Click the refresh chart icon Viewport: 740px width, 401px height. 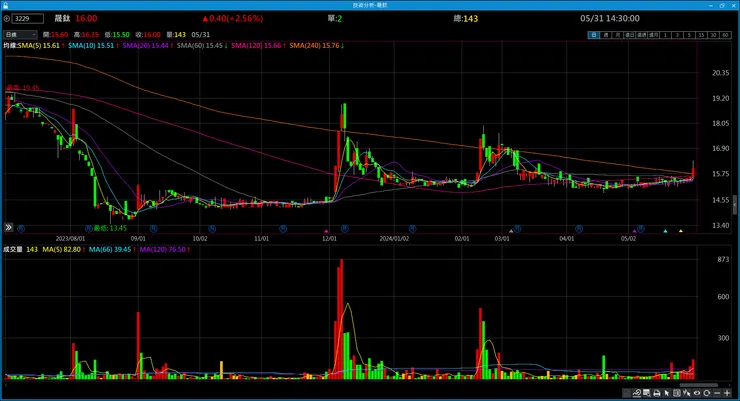pos(706,393)
